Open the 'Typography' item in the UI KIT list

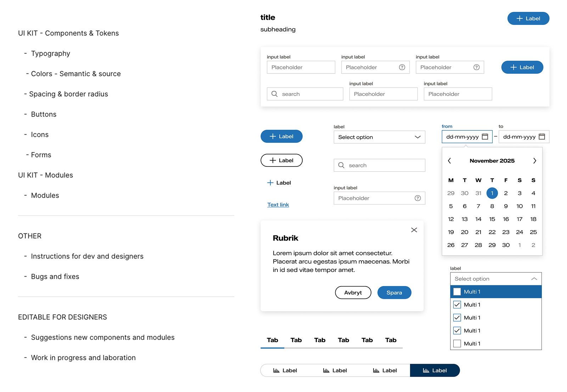(x=50, y=53)
